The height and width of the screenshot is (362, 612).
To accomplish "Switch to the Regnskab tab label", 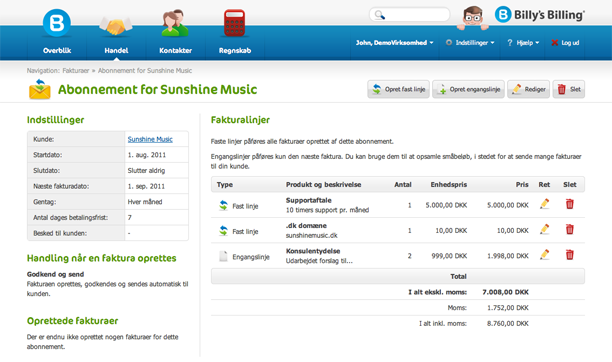I will pos(235,50).
